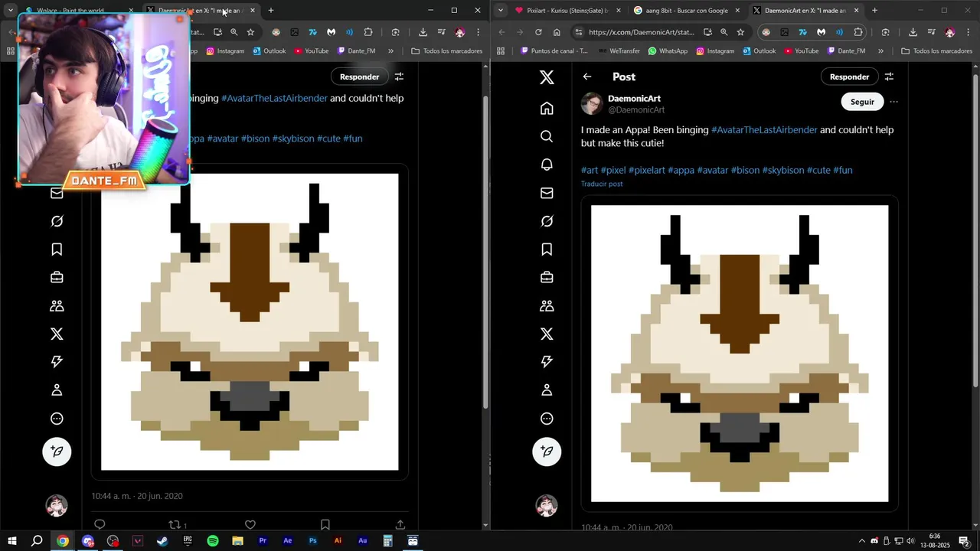Open Photoshop from the taskbar

click(312, 541)
